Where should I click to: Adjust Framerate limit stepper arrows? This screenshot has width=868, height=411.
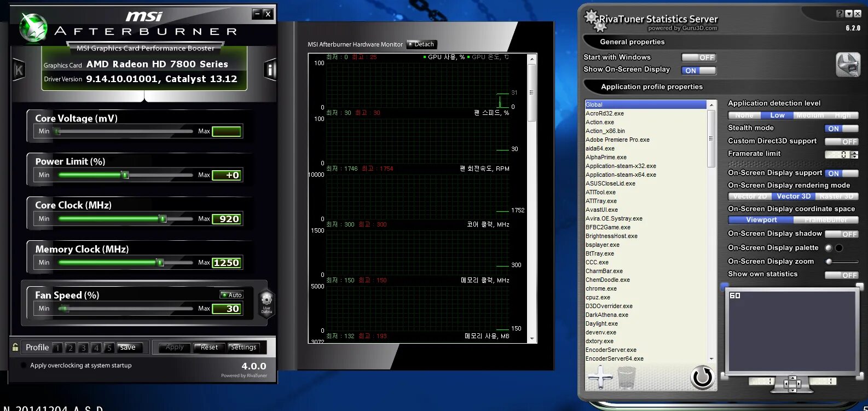tap(855, 155)
